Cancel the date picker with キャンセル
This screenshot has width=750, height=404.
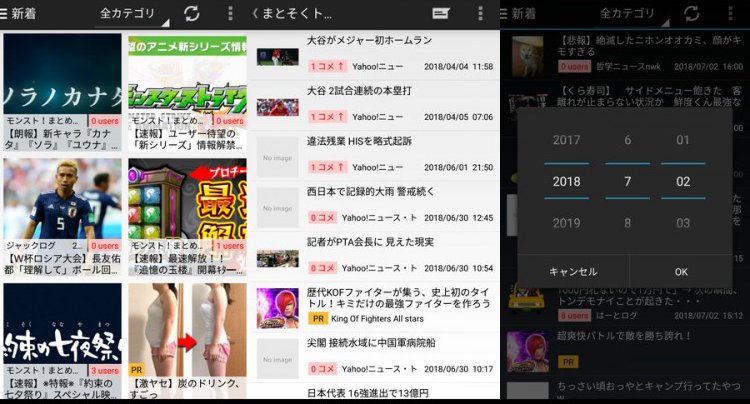click(573, 272)
